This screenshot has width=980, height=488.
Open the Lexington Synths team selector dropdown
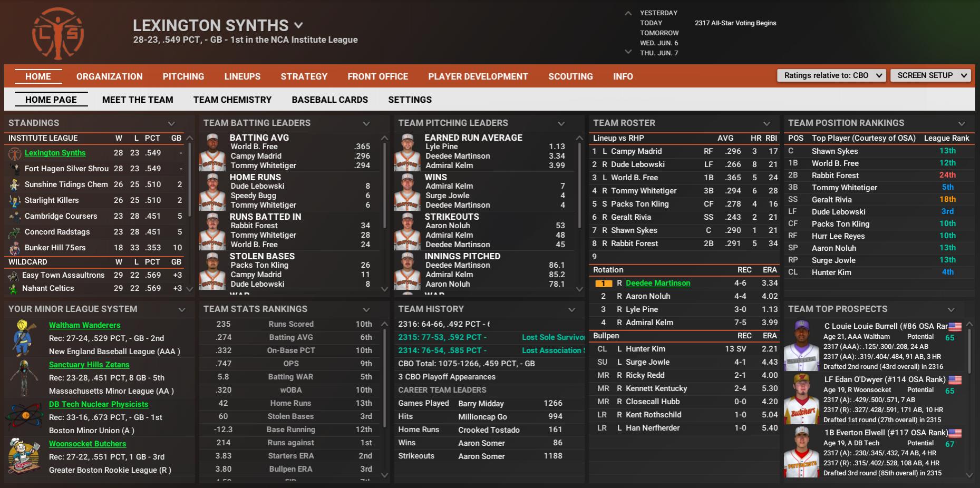point(298,25)
